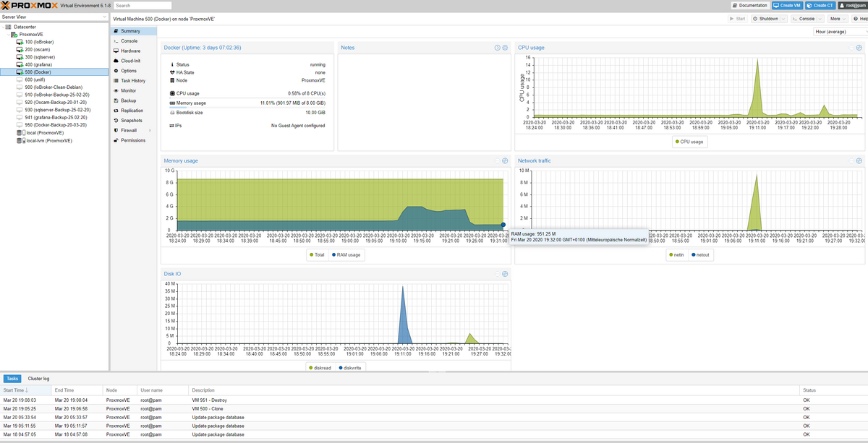Screen dimensions: 868x443
Task: Click the Create VM button
Action: pos(787,5)
